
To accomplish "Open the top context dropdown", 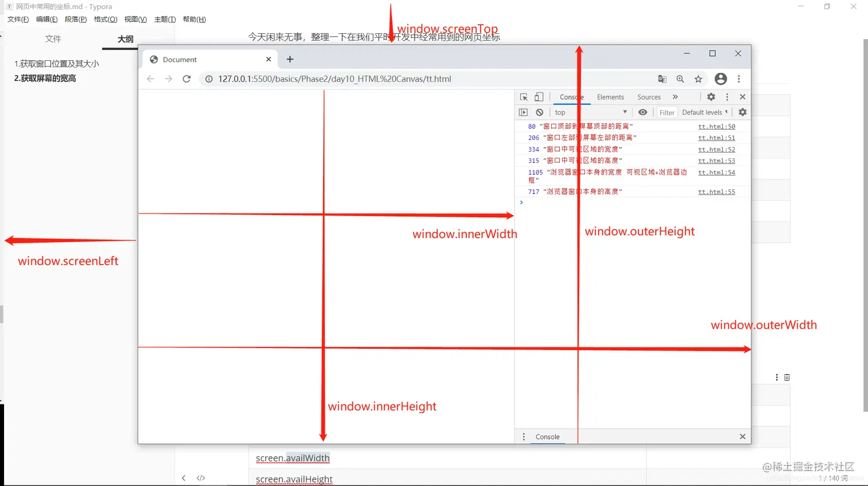I will click(x=591, y=112).
